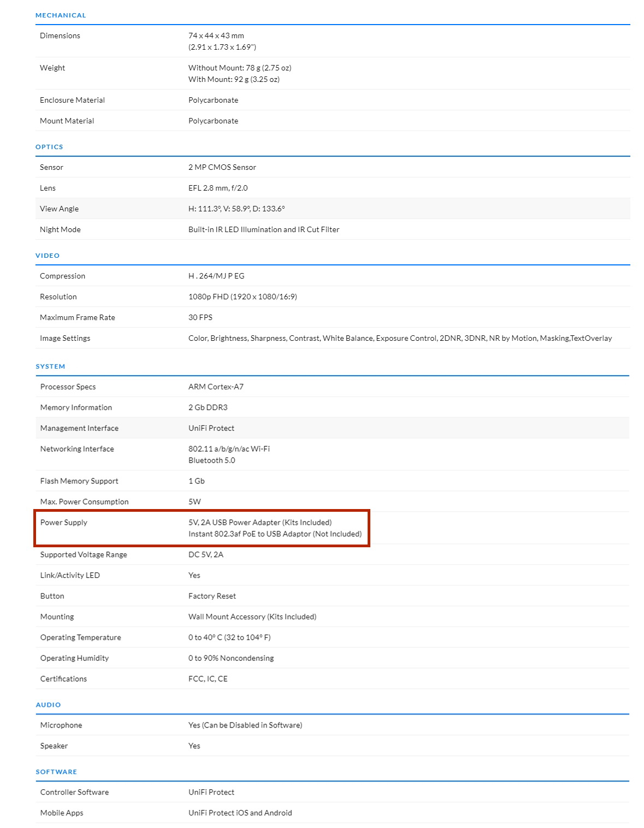Click 'UniFi Protect' in Management Interface row
Image resolution: width=644 pixels, height=828 pixels.
pyautogui.click(x=211, y=428)
